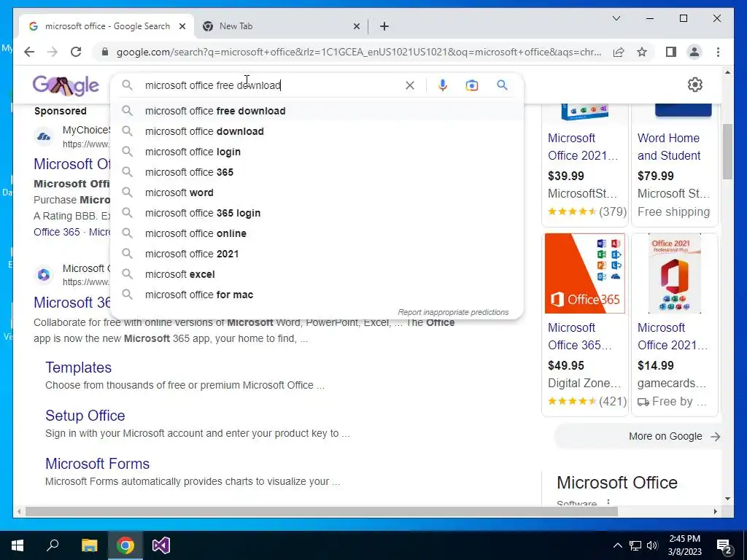This screenshot has height=560, width=747.
Task: Open Microsoft Office 2021 $14.99 listing title
Action: pyautogui.click(x=672, y=336)
